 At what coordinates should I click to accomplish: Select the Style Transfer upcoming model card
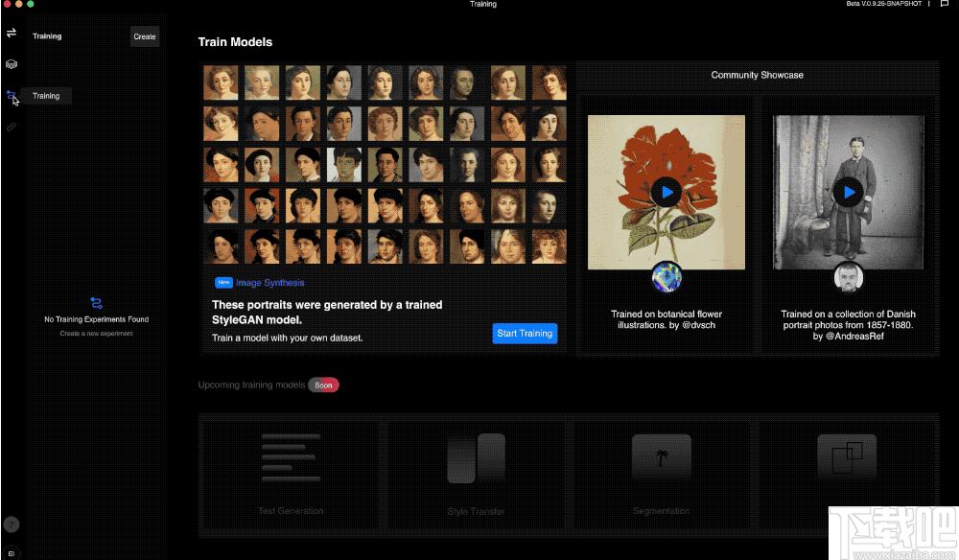(476, 475)
